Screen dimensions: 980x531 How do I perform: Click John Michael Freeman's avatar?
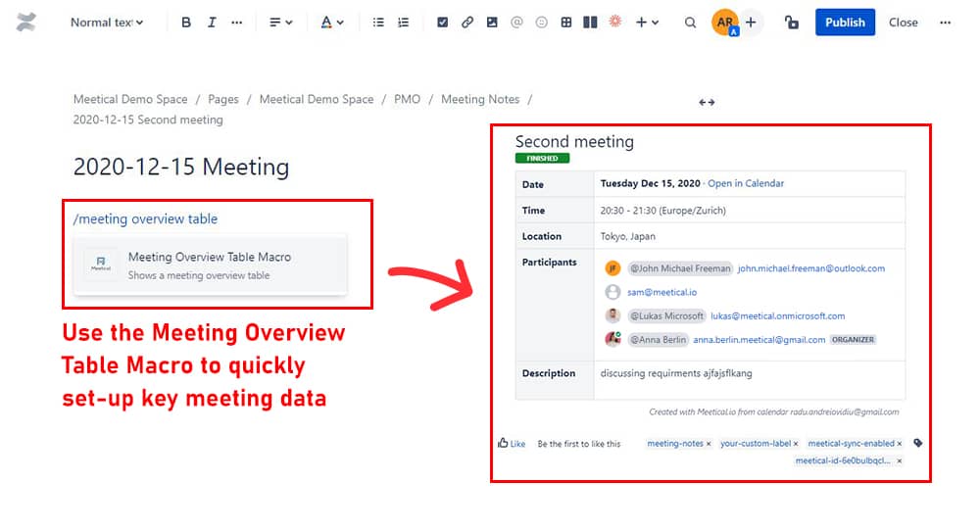pyautogui.click(x=612, y=268)
